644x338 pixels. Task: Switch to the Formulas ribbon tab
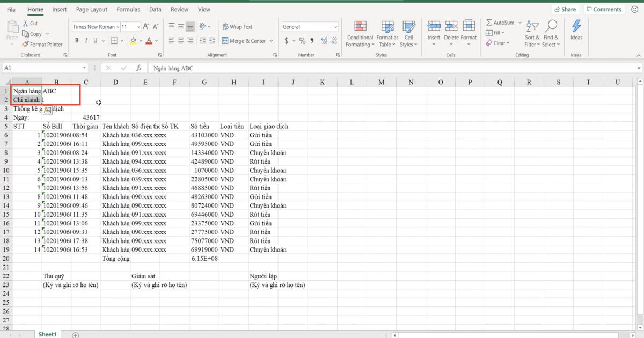(x=128, y=9)
